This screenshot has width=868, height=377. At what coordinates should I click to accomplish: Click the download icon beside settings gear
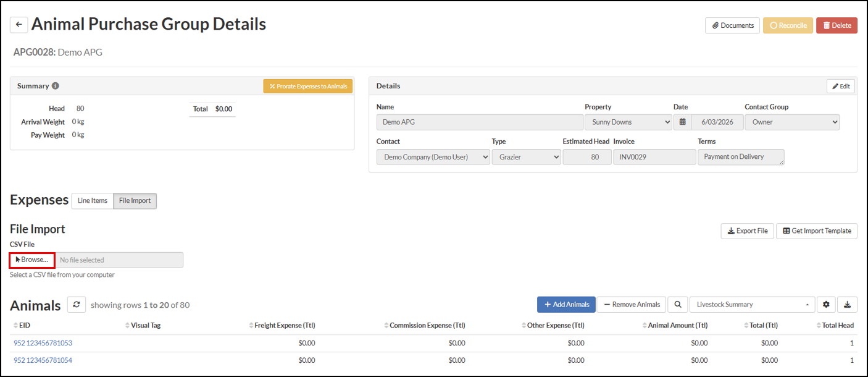coord(848,304)
